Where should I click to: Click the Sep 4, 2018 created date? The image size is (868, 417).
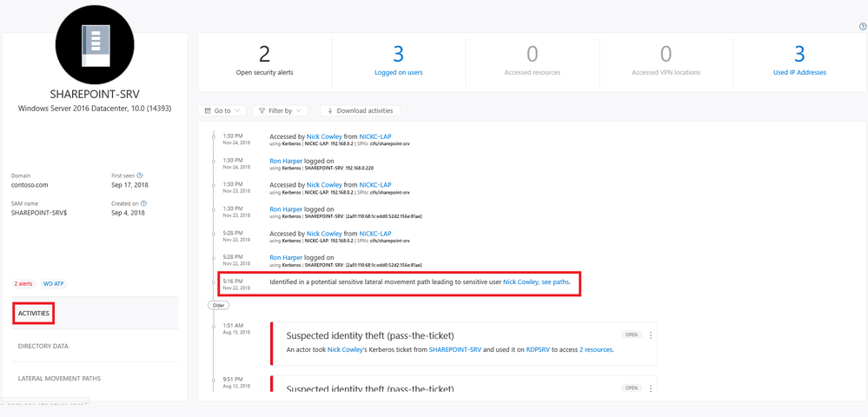[128, 213]
